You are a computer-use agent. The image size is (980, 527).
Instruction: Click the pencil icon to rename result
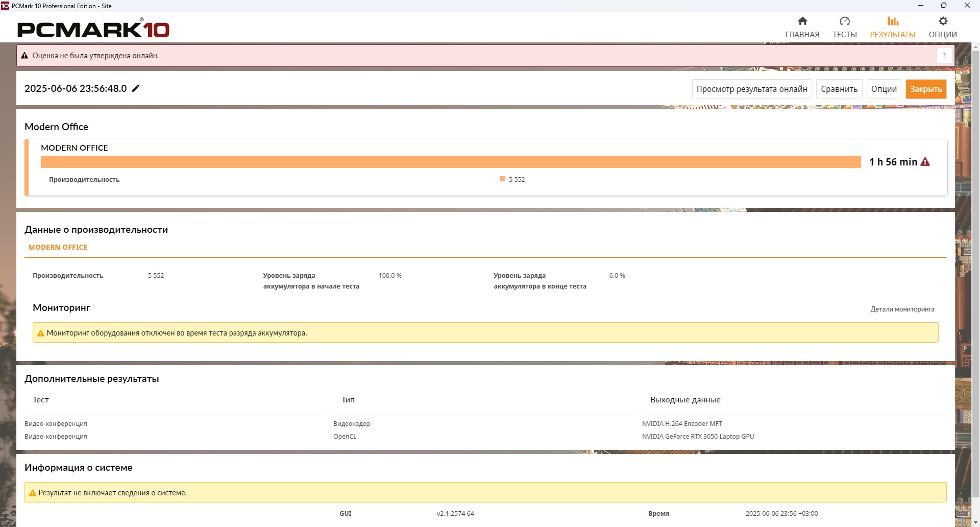[136, 88]
